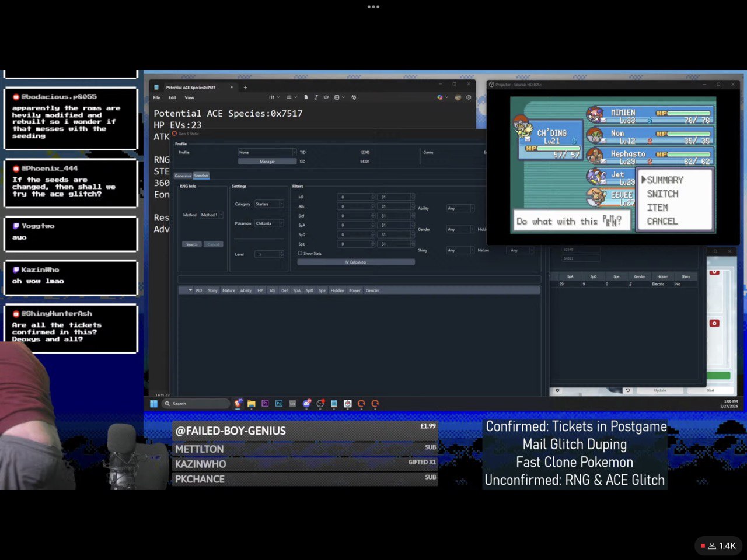Open the Profile dropdown showing None
This screenshot has height=560, width=747.
[267, 152]
